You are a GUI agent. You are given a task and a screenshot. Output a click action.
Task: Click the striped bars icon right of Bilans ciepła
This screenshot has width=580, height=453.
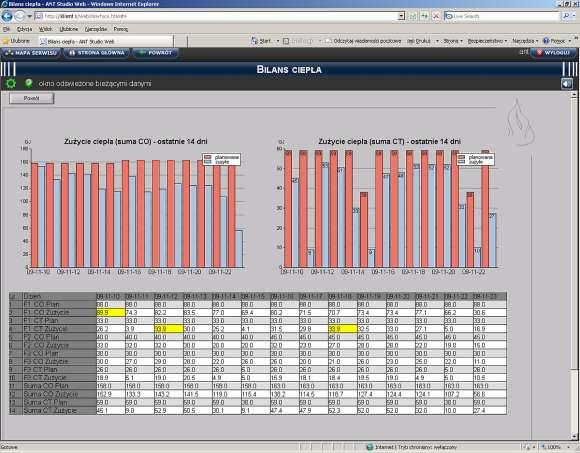tap(570, 69)
